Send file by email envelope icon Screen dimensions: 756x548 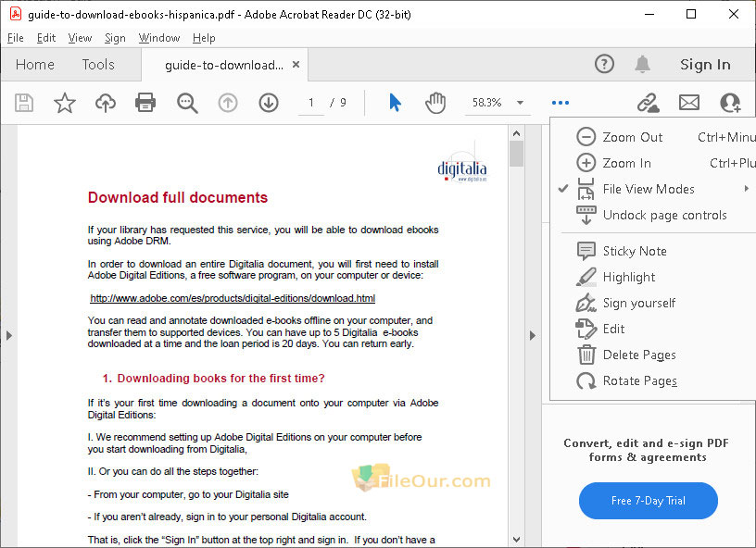688,103
